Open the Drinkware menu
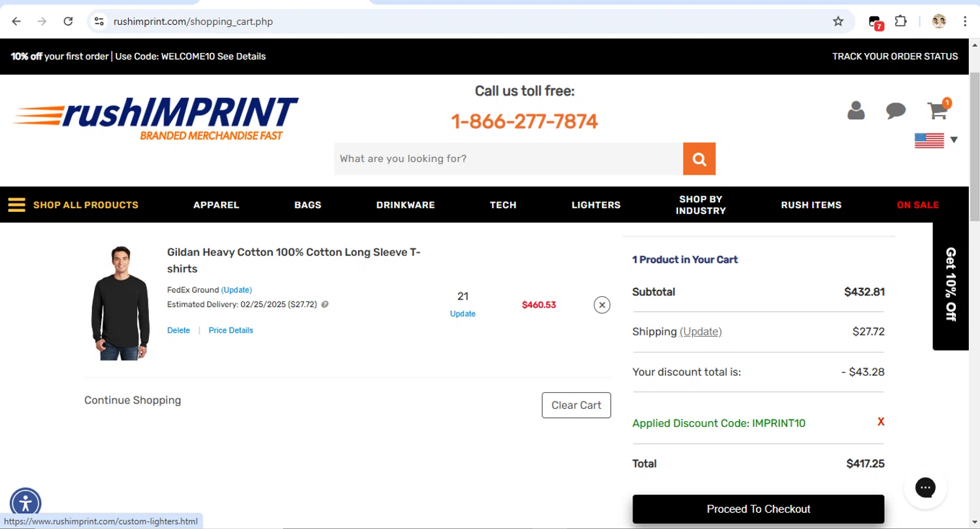Screen dimensions: 980x529 [406, 205]
